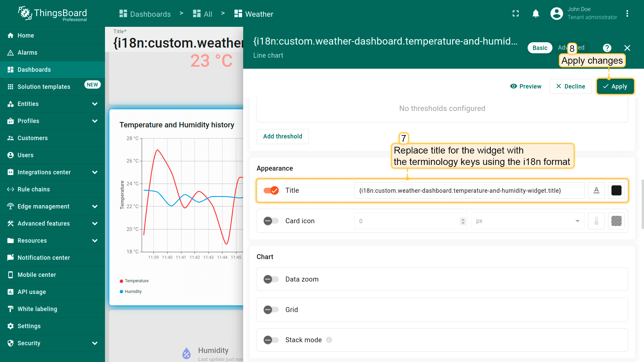Screen dimensions: 644x362
Task: Enable the Data zoom toggle
Action: [271, 279]
